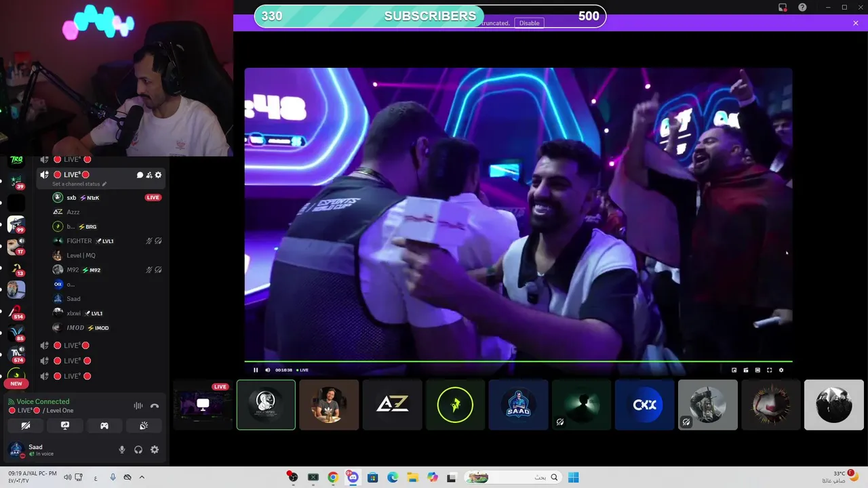868x488 pixels.
Task: Click the Windows taskbar search box
Action: tap(513, 477)
